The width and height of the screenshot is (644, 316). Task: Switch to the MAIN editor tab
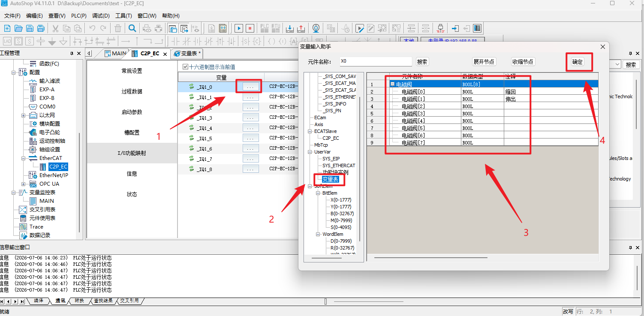[x=116, y=54]
